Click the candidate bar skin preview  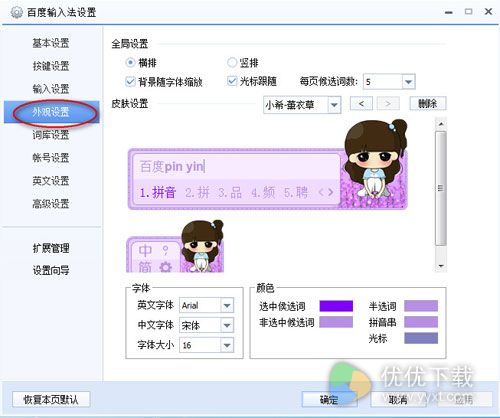[x=268, y=164]
